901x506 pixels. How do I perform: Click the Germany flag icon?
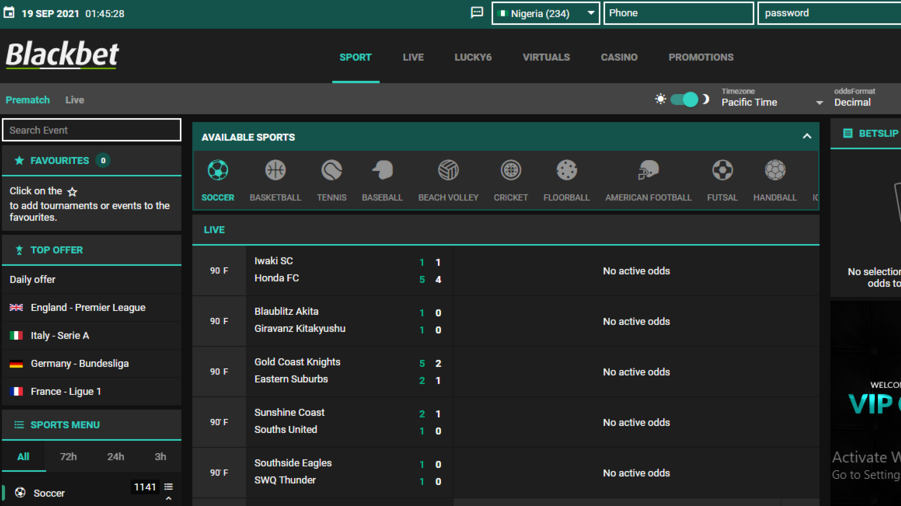pyautogui.click(x=16, y=364)
